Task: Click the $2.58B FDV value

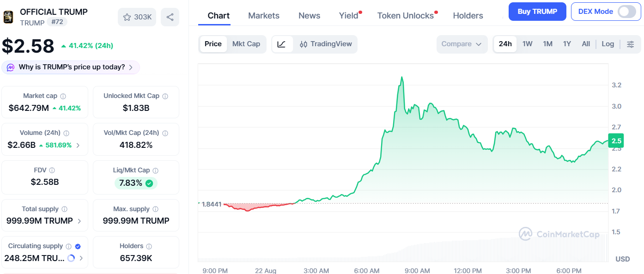Action: 45,182
